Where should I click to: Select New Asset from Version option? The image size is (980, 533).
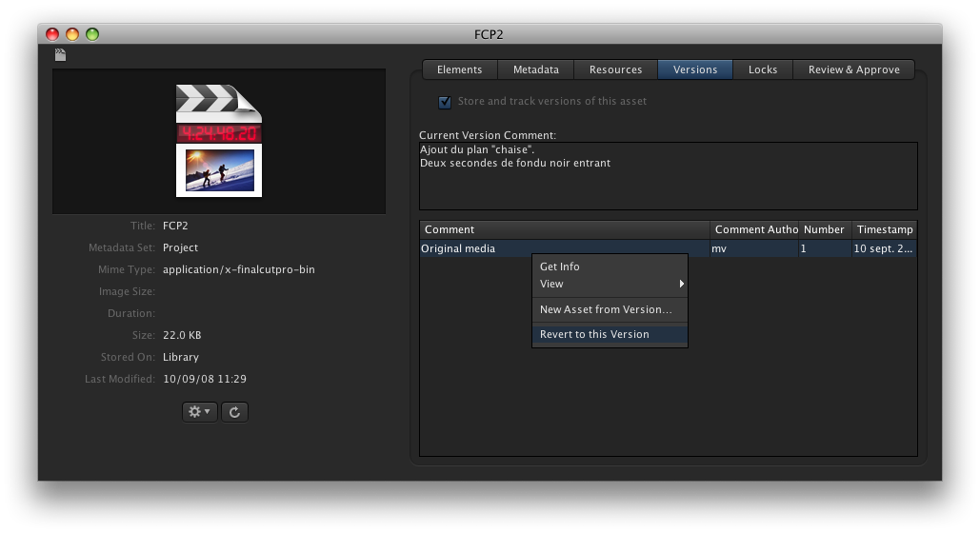(606, 309)
